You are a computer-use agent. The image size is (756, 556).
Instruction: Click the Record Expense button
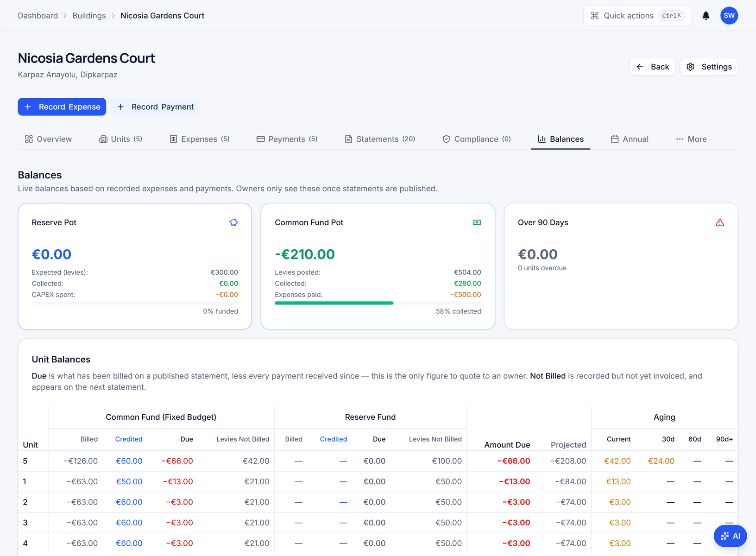(x=62, y=107)
